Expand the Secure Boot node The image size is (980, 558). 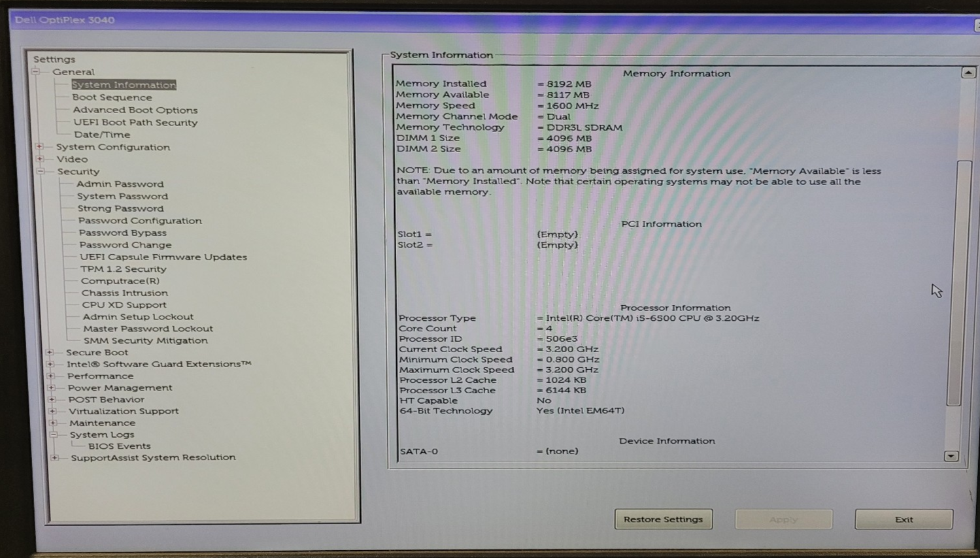coord(50,352)
